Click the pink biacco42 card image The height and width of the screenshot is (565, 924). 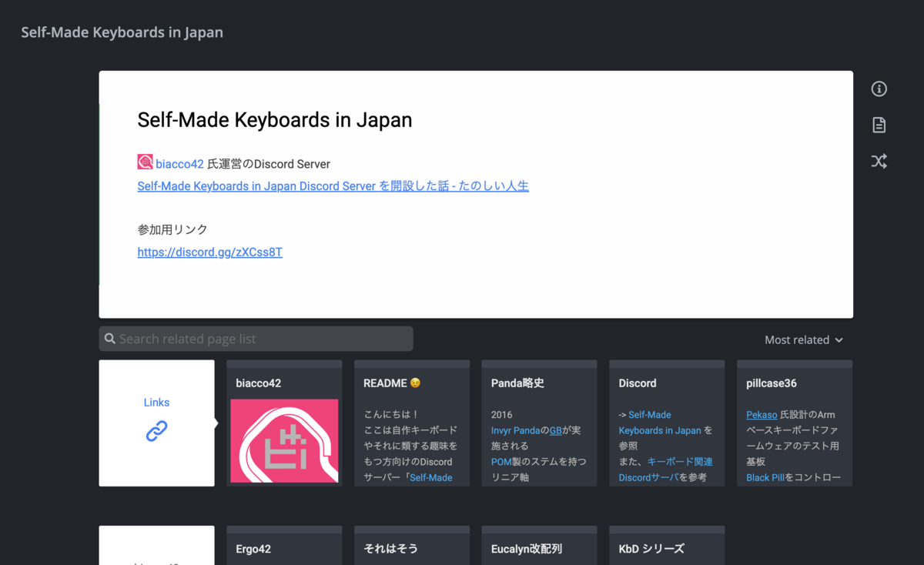(x=284, y=441)
